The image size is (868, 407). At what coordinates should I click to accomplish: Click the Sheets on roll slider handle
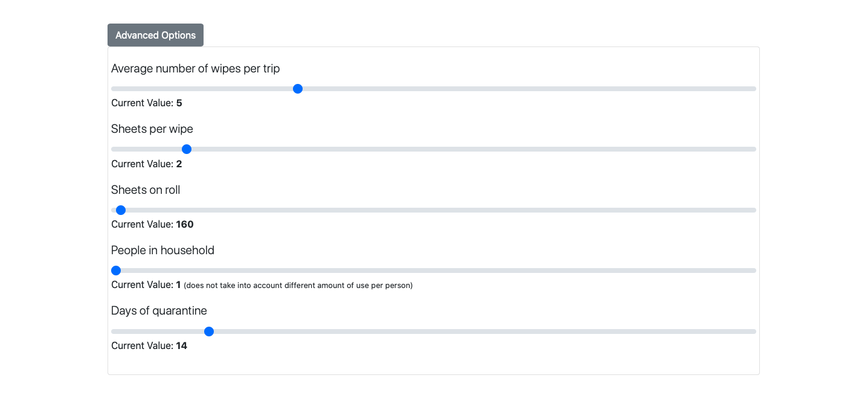click(121, 210)
